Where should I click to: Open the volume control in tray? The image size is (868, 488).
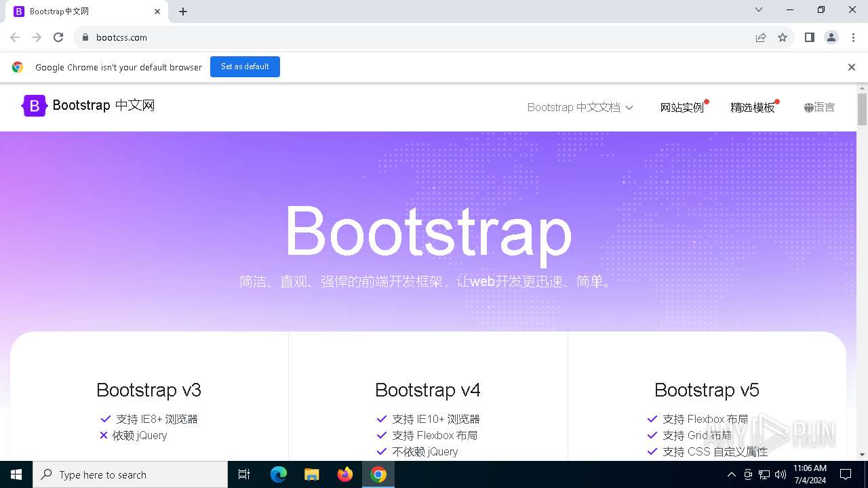point(780,474)
